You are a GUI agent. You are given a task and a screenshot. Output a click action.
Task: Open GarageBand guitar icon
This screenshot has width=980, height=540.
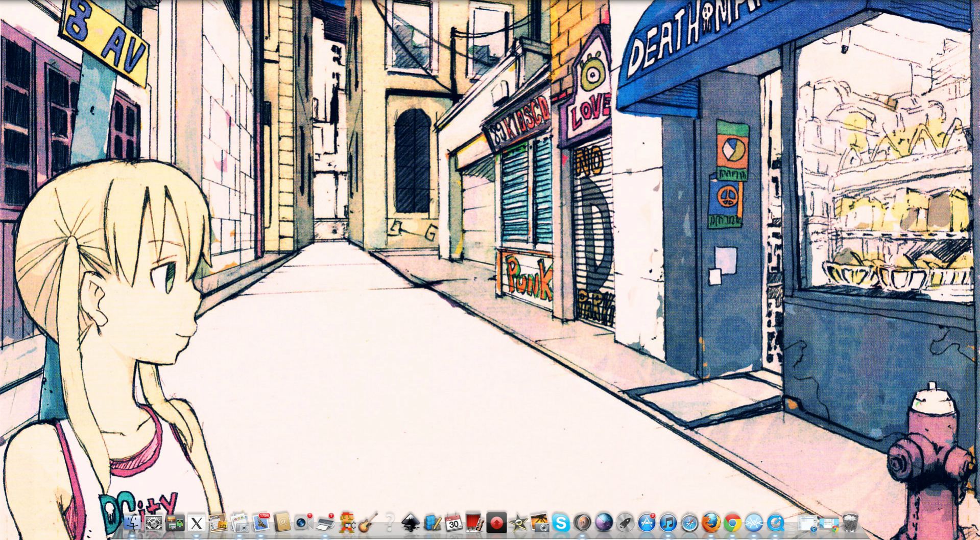[368, 523]
